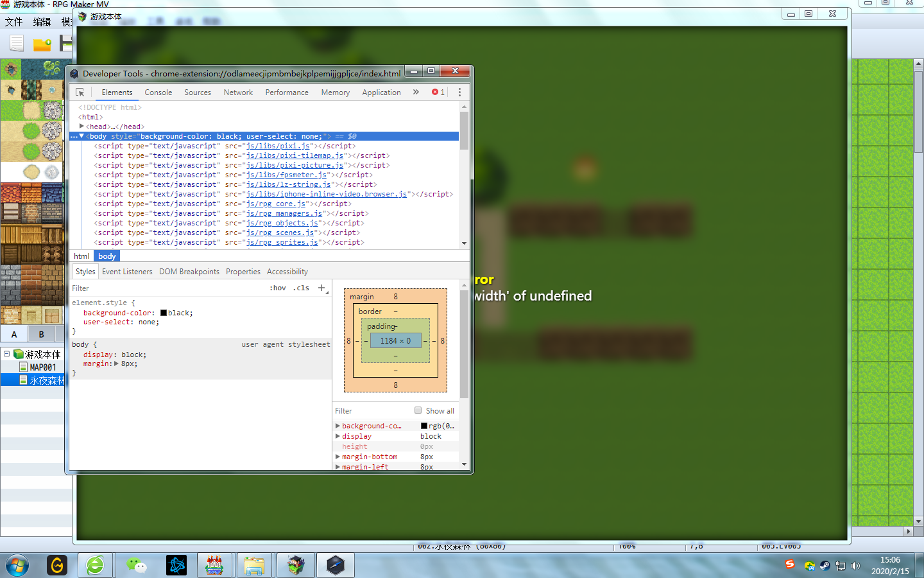This screenshot has width=924, height=578.
Task: Click the red error count indicator
Action: (x=438, y=92)
